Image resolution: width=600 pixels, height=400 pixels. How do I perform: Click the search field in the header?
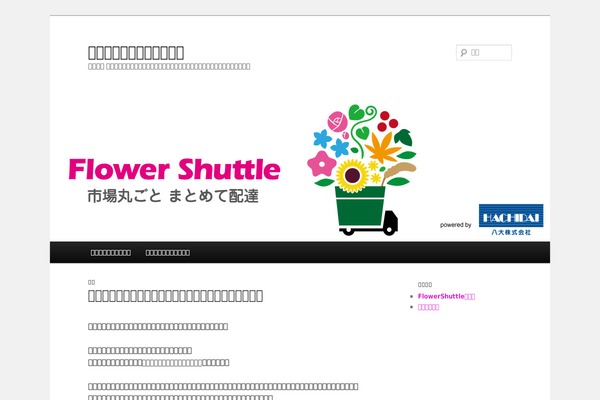click(x=484, y=52)
